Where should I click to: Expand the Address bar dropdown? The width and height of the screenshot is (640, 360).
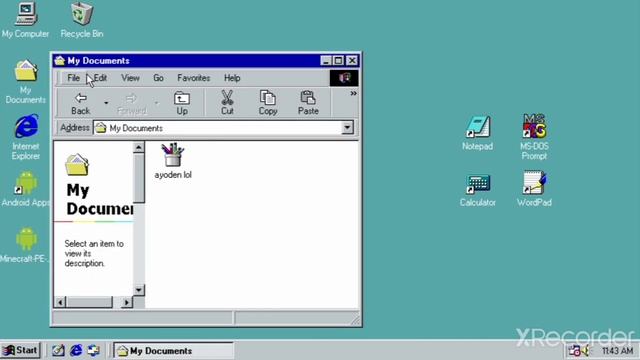point(347,128)
